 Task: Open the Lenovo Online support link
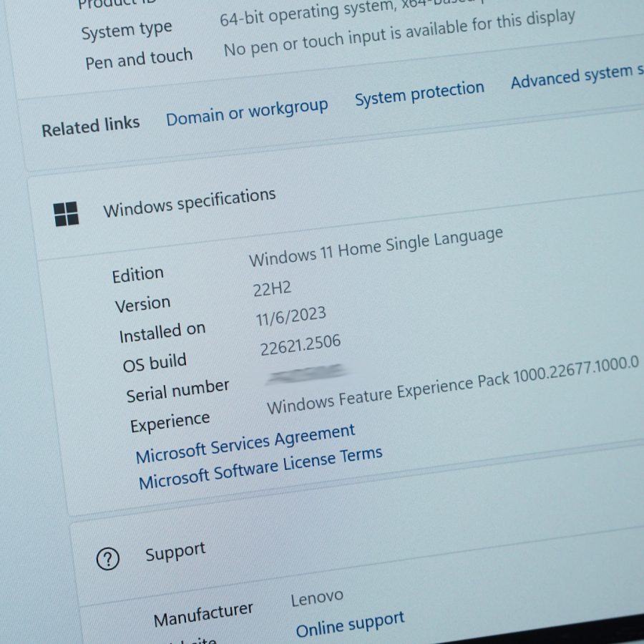coord(350,624)
